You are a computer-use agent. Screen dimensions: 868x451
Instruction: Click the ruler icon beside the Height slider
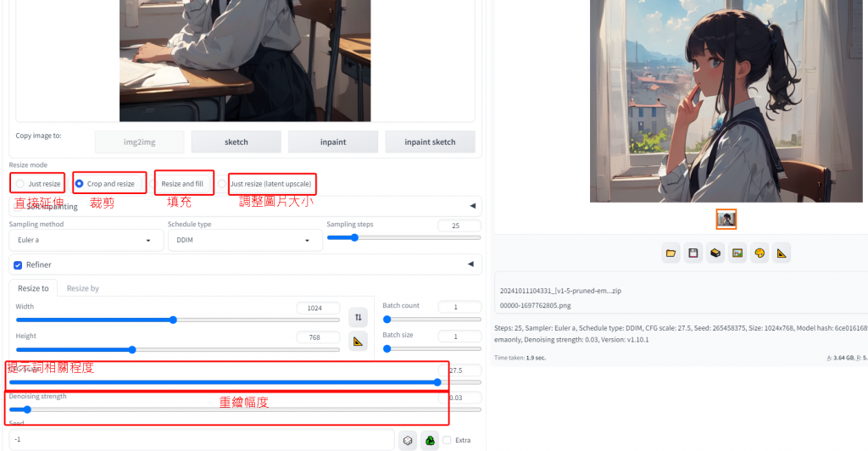(x=359, y=342)
